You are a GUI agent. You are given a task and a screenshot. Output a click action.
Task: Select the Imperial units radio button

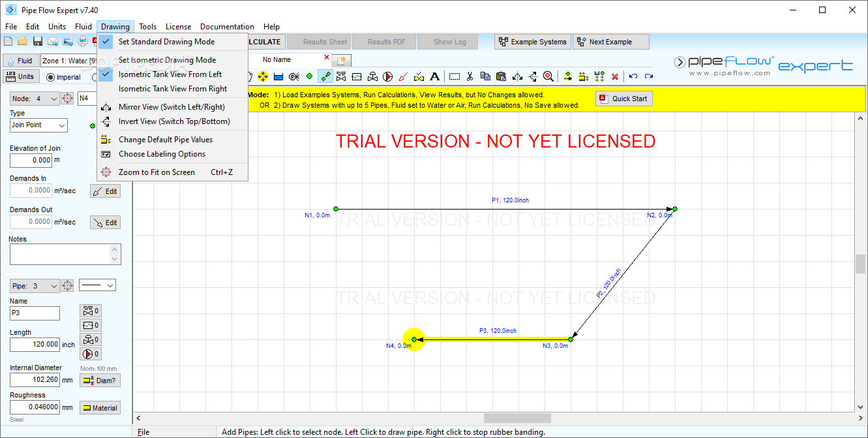51,77
